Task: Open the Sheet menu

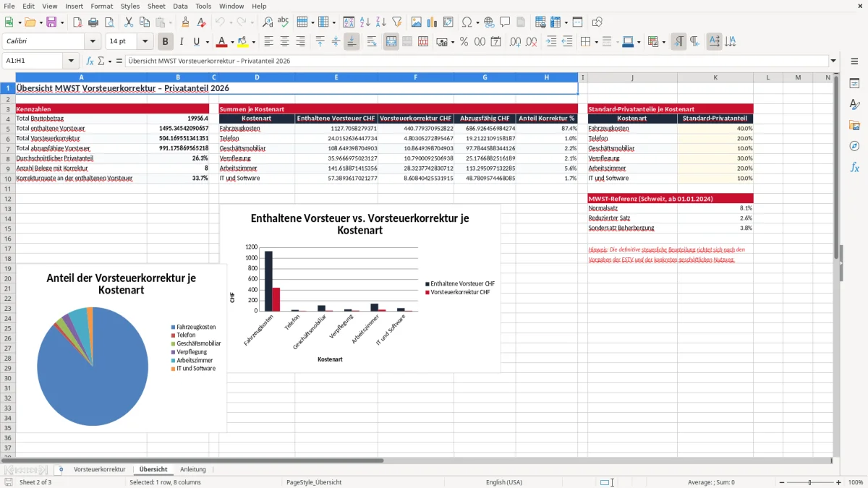Action: coord(156,6)
